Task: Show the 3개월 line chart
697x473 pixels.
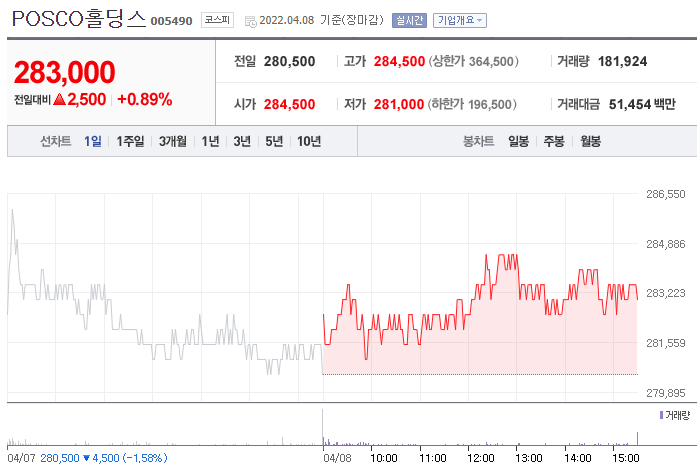Action: [173, 141]
